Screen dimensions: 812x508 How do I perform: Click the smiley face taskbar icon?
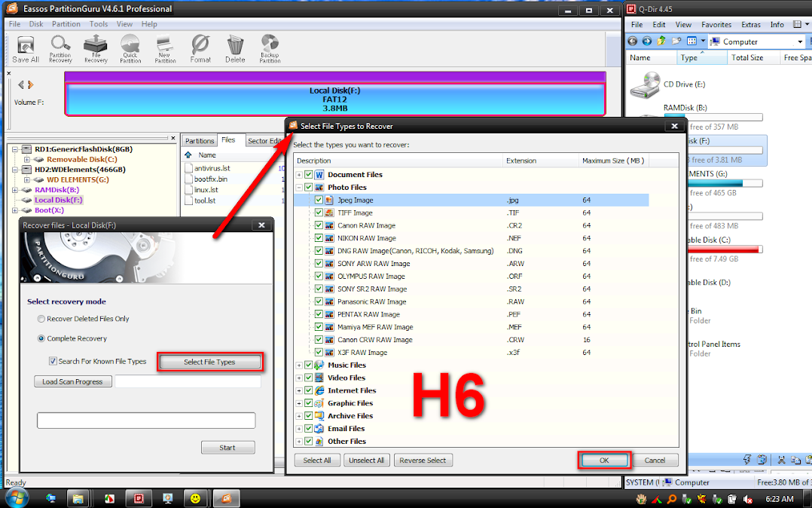pyautogui.click(x=195, y=499)
